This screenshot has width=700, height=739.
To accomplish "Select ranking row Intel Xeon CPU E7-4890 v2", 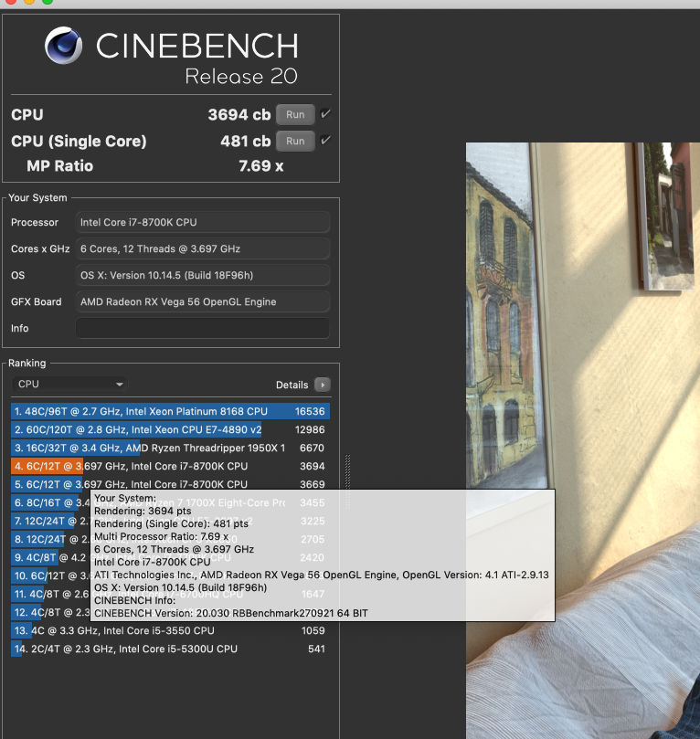I will [170, 429].
